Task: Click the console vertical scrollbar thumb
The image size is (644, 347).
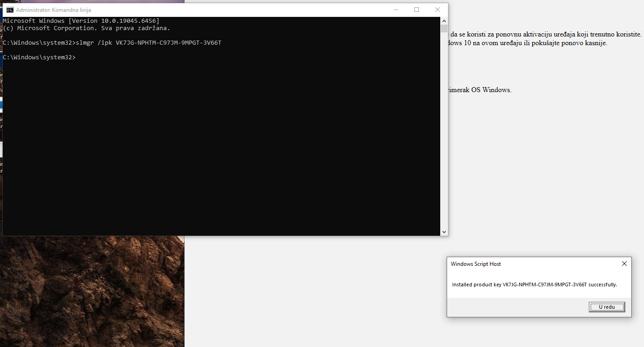Action: click(x=444, y=28)
